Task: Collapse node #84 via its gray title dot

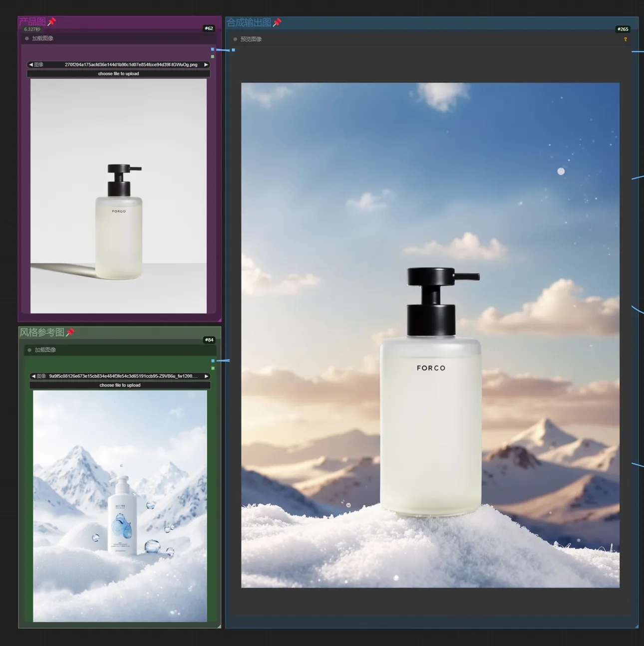Action: tap(29, 350)
